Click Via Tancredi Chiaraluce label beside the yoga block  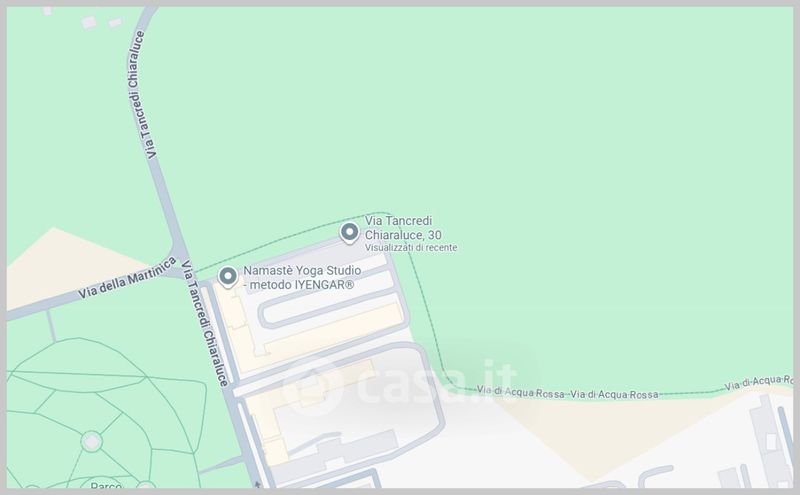pos(205,323)
